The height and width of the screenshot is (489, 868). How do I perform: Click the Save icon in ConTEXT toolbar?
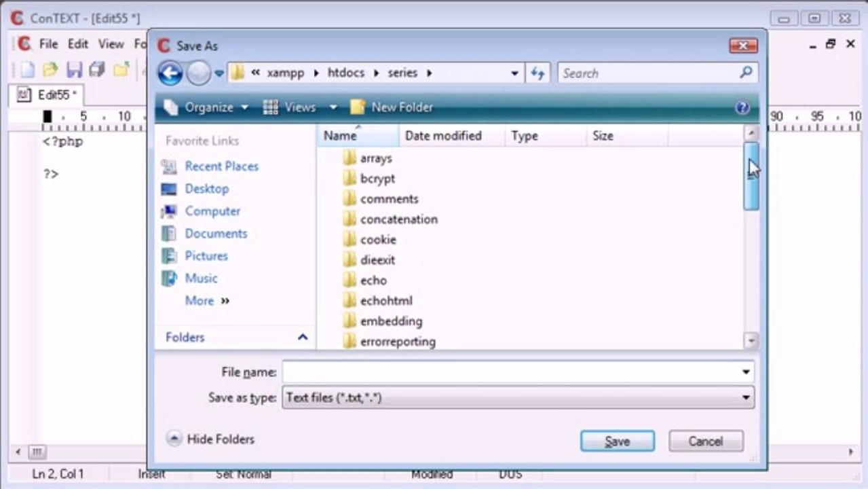pos(74,69)
